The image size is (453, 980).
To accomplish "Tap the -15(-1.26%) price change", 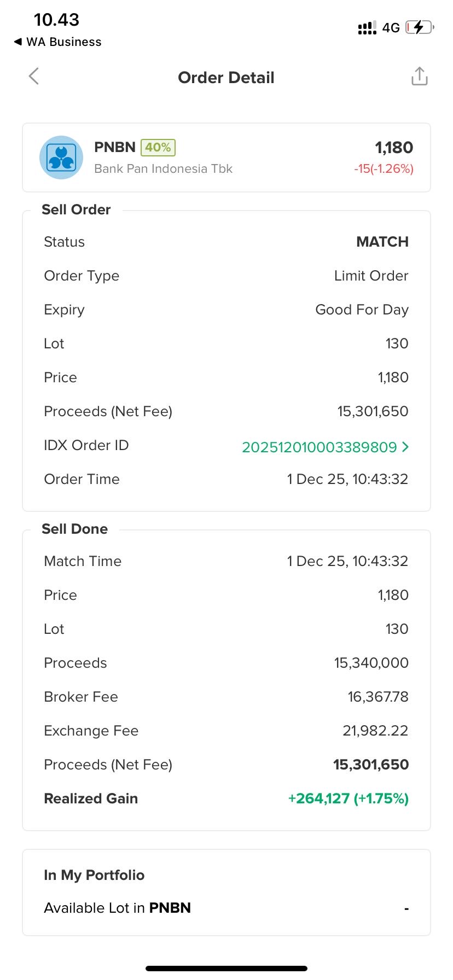I will coord(384,169).
